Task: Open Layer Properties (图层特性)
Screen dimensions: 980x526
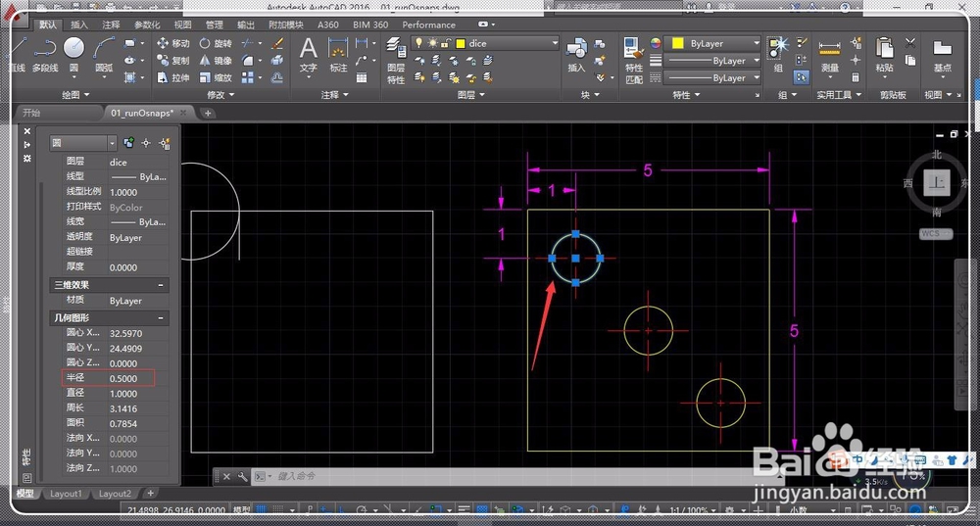Action: pyautogui.click(x=396, y=61)
